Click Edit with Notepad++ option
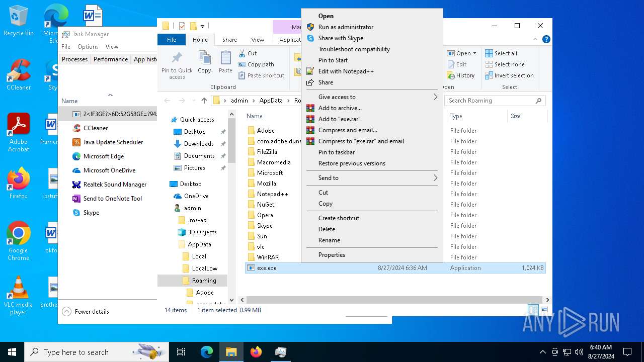The height and width of the screenshot is (362, 644). [x=346, y=71]
